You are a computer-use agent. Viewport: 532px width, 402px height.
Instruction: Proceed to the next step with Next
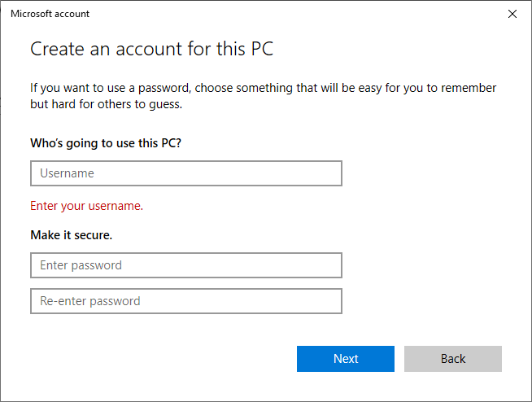[x=345, y=359]
